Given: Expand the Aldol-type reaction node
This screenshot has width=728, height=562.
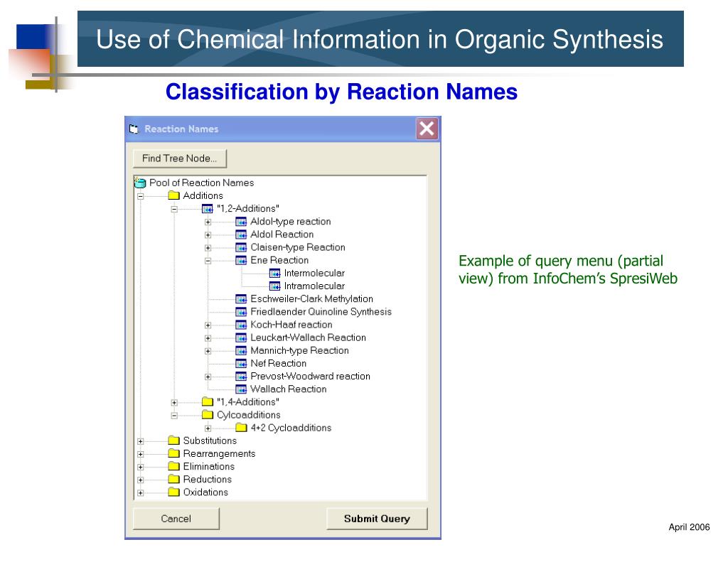Looking at the screenshot, I should 208,222.
